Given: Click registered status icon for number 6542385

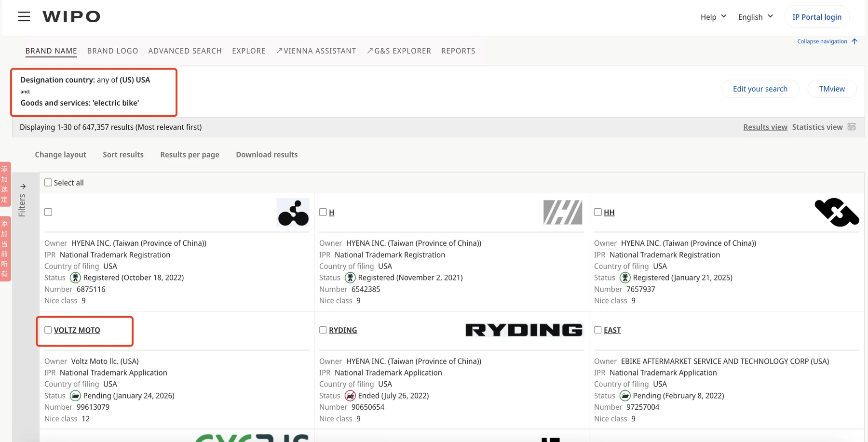Looking at the screenshot, I should point(350,278).
